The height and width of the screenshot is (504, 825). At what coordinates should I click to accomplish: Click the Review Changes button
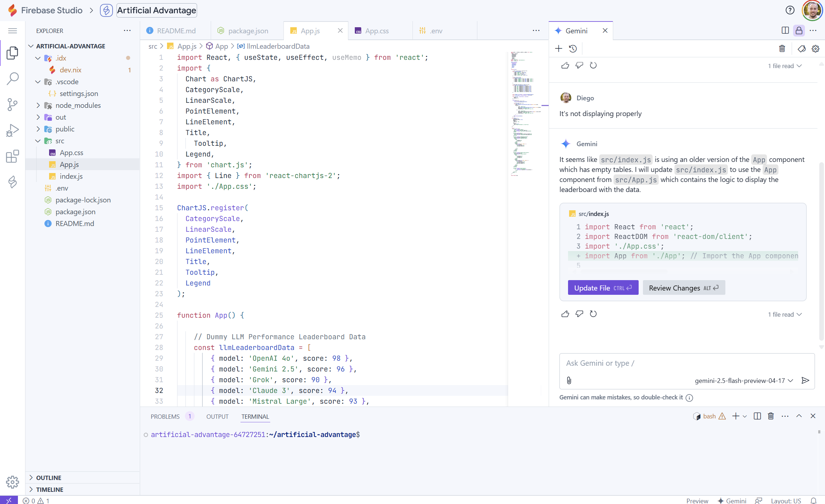click(x=684, y=288)
